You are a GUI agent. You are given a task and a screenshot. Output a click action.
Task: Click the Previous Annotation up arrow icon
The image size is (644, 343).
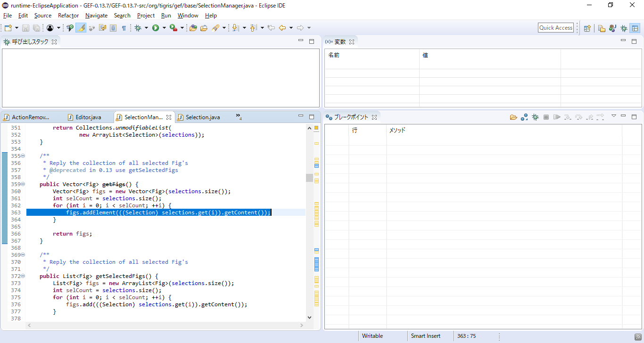tap(254, 28)
